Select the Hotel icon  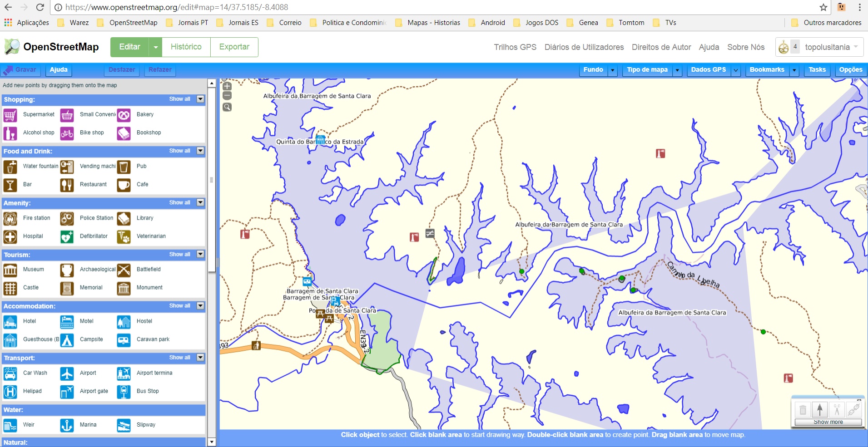click(x=10, y=322)
